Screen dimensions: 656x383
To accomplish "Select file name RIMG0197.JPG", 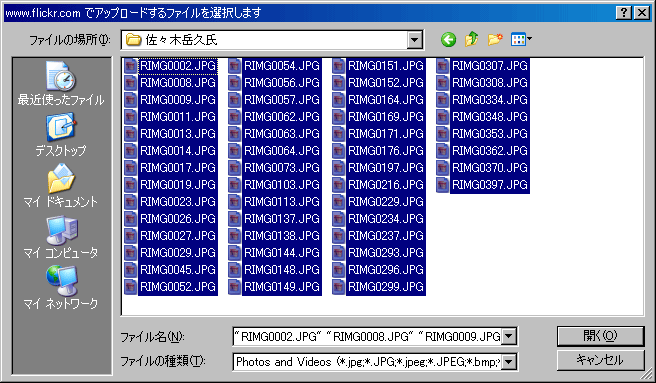I will [x=386, y=168].
